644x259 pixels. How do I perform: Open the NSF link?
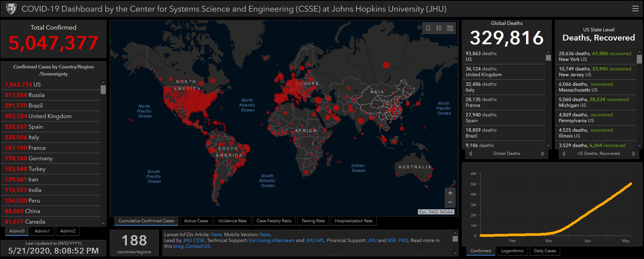click(x=392, y=240)
